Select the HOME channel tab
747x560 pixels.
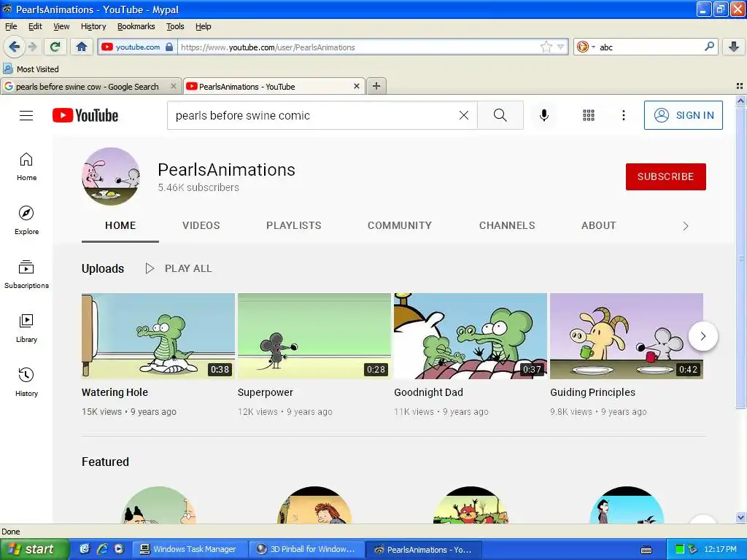(x=120, y=226)
